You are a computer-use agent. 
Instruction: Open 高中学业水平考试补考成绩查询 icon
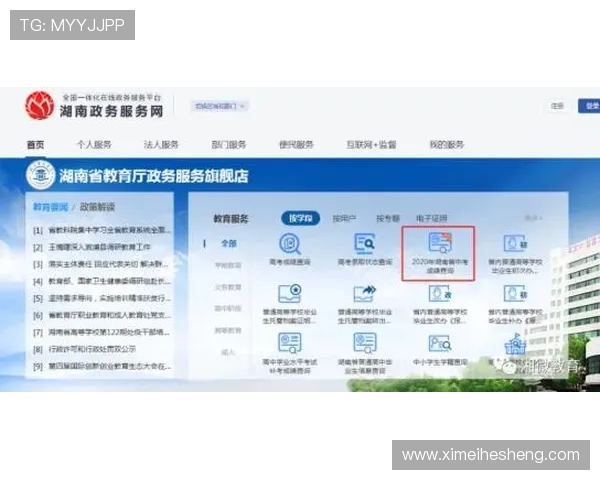point(290,343)
